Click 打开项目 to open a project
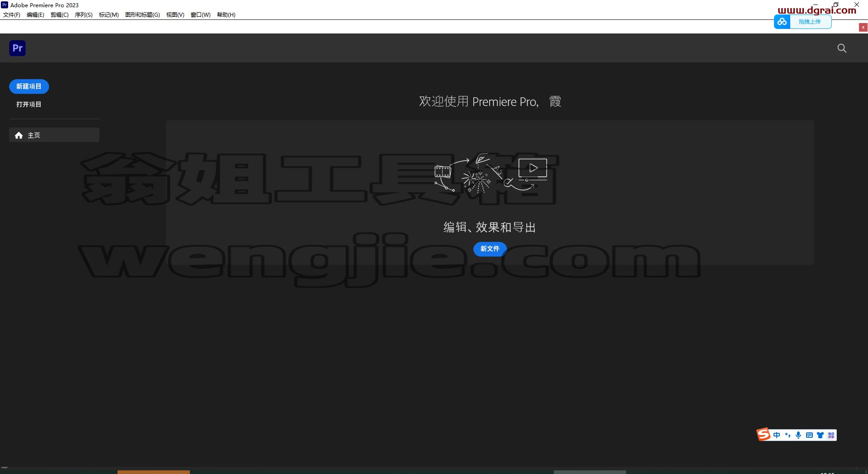 (29, 104)
